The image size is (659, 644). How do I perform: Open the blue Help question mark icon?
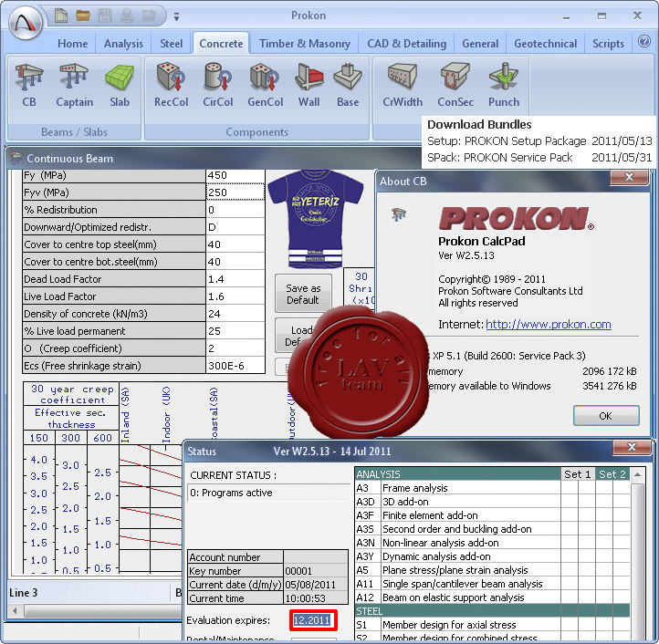pos(643,42)
